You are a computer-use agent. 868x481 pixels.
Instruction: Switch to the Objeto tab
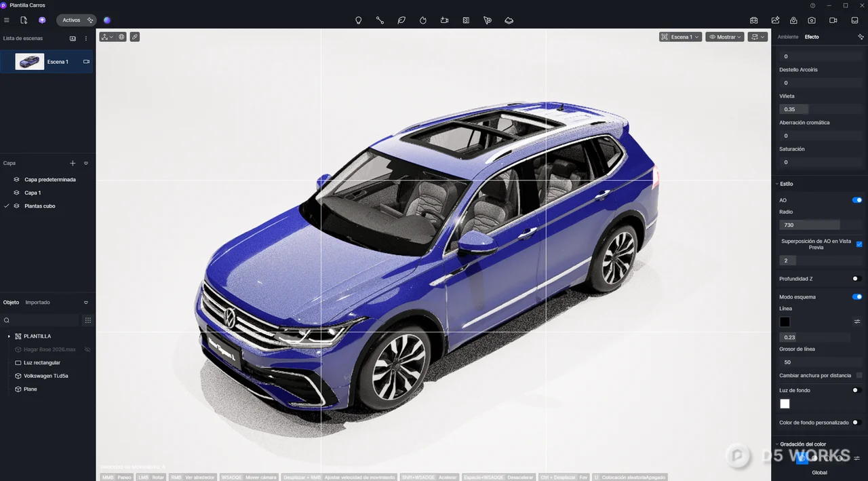pos(12,303)
